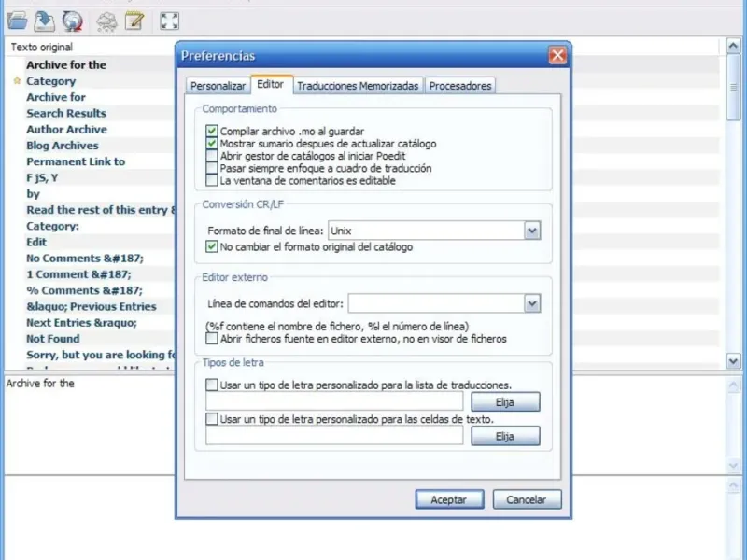The width and height of the screenshot is (747, 560).
Task: Expand the 'Línea de comandos del editor' dropdown
Action: click(x=532, y=303)
